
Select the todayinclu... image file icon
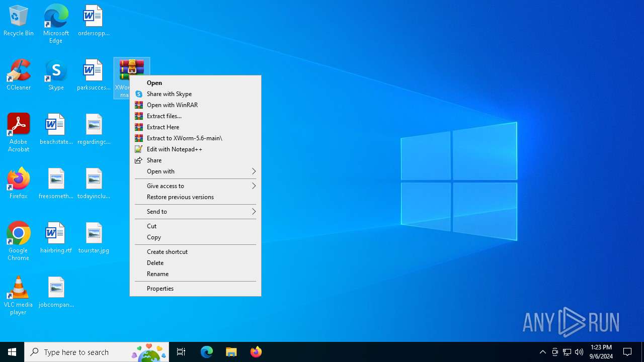coord(94,184)
